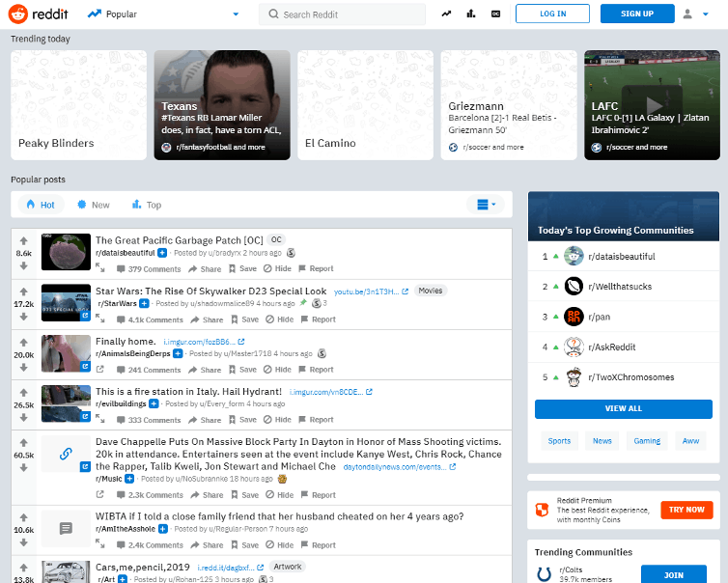Expand the WIBTA post text preview
The width and height of the screenshot is (728, 583).
pyautogui.click(x=99, y=543)
